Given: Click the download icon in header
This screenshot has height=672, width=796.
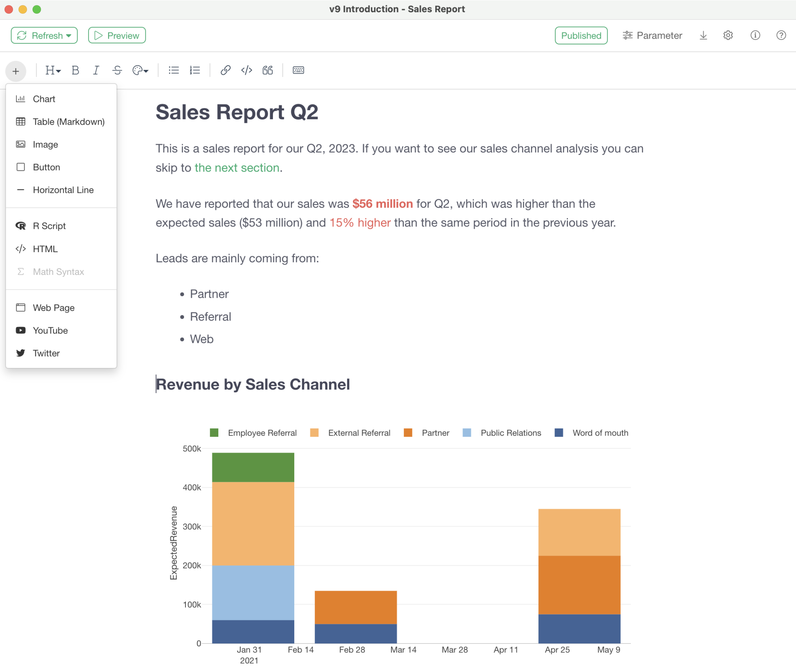Looking at the screenshot, I should coord(703,36).
